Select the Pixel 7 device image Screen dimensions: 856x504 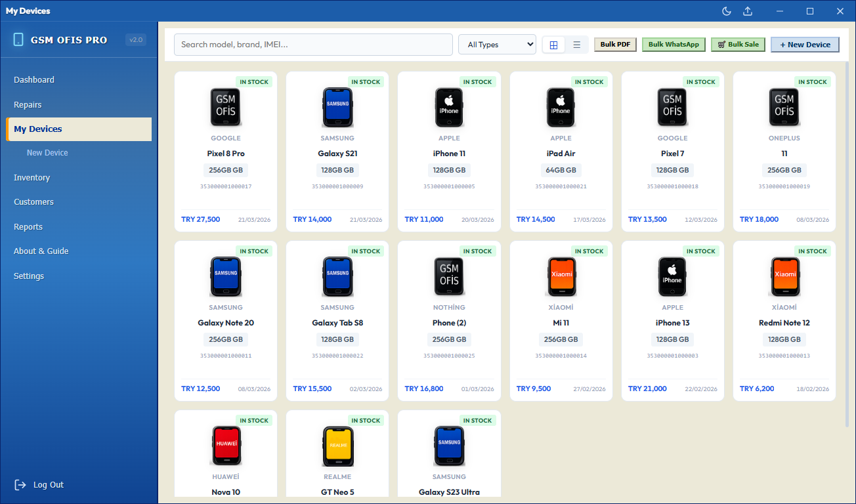673,108
